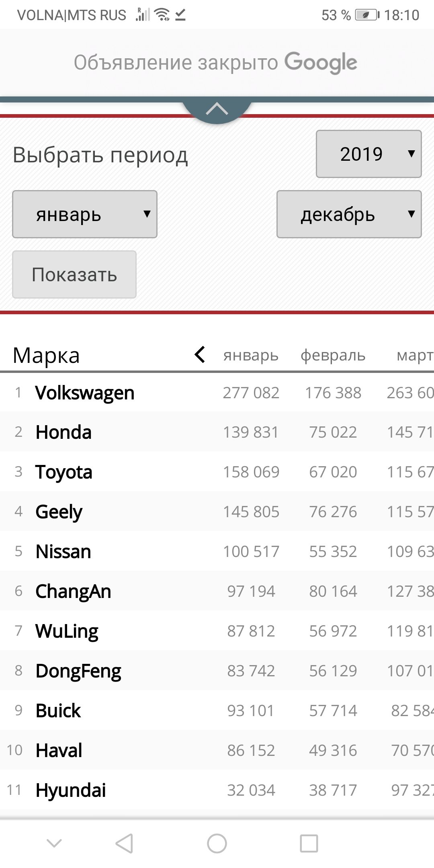Screen dimensions: 434x868
Task: Open the Volkswagen brand row
Action: pyautogui.click(x=217, y=393)
